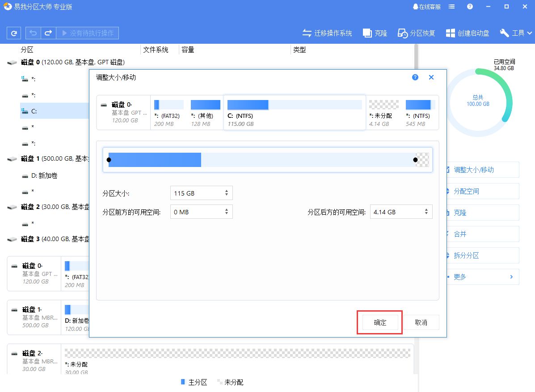The height and width of the screenshot is (392, 535).
Task: Select the NTFS 545 MB partition block
Action: pos(419,113)
